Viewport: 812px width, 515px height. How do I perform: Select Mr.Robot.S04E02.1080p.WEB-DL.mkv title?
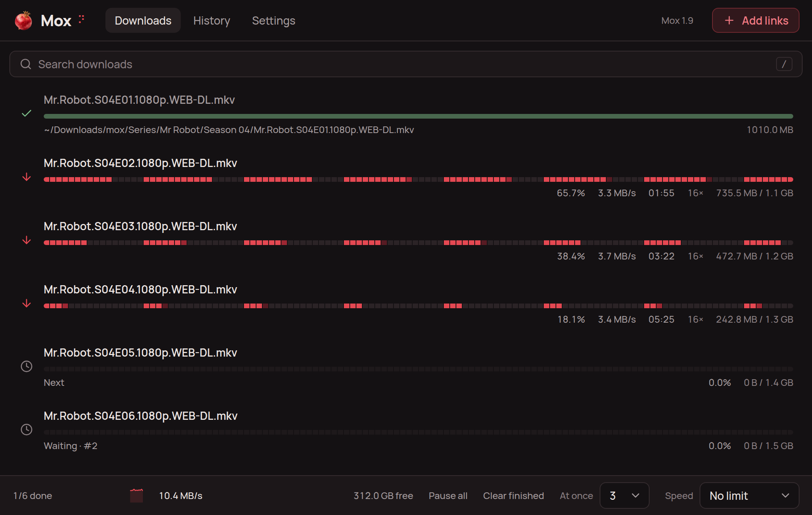click(x=141, y=163)
